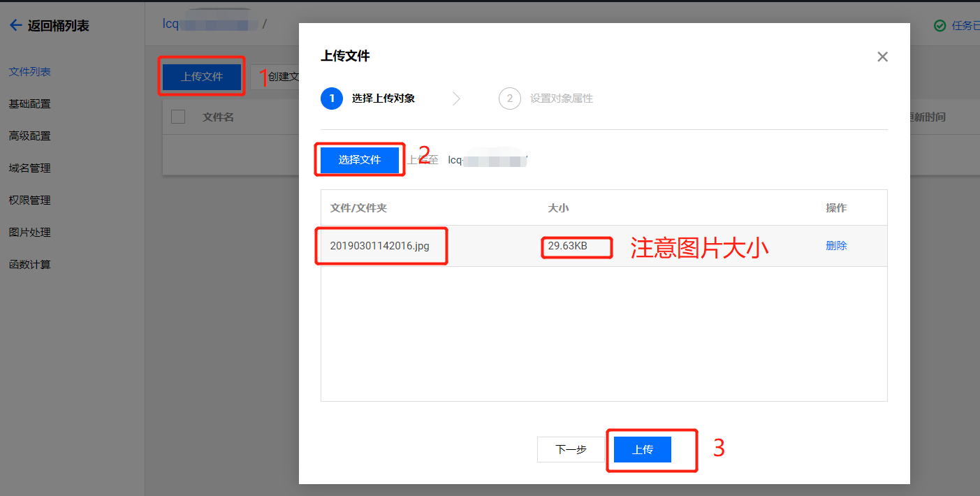Open 函数计算 in the sidebar
The height and width of the screenshot is (496, 980).
click(x=28, y=264)
